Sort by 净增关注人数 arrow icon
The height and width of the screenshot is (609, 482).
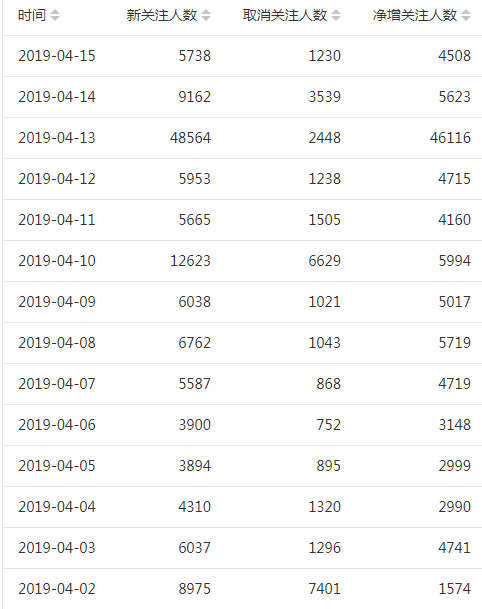pyautogui.click(x=466, y=16)
